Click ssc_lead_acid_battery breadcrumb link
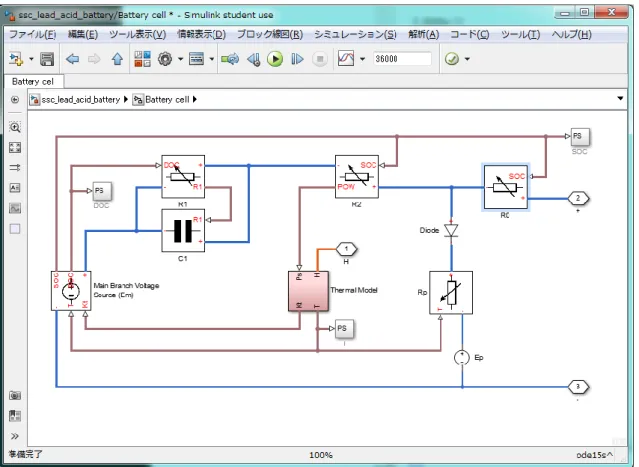Screen dimensions: 639x467 pyautogui.click(x=81, y=99)
